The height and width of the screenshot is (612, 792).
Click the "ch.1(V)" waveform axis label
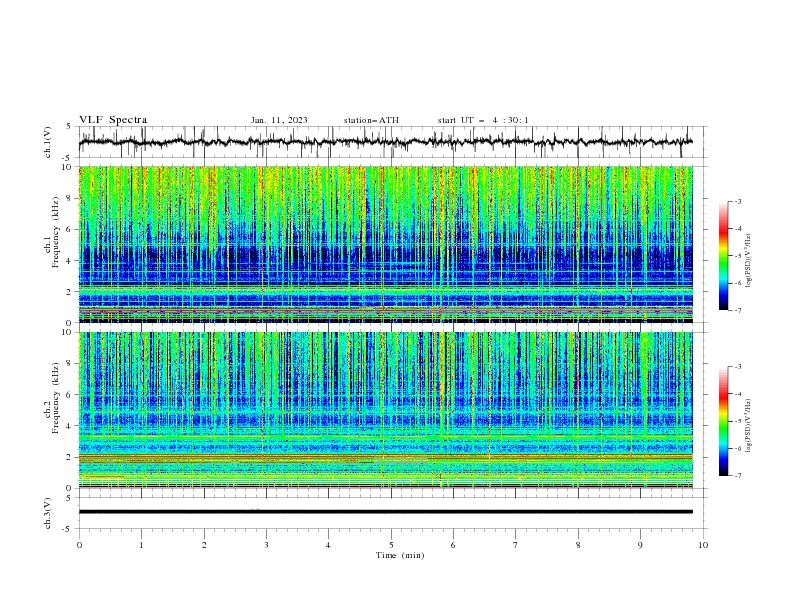48,142
